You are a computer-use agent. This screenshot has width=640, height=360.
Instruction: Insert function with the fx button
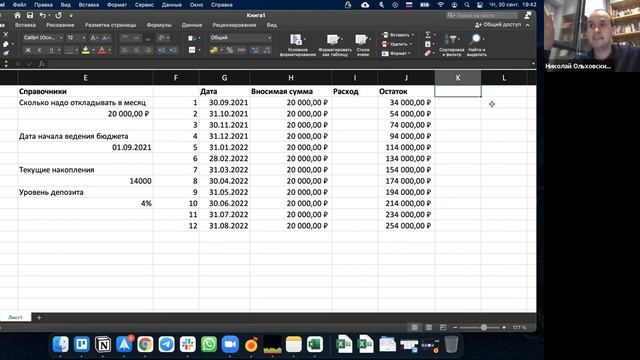[42, 64]
